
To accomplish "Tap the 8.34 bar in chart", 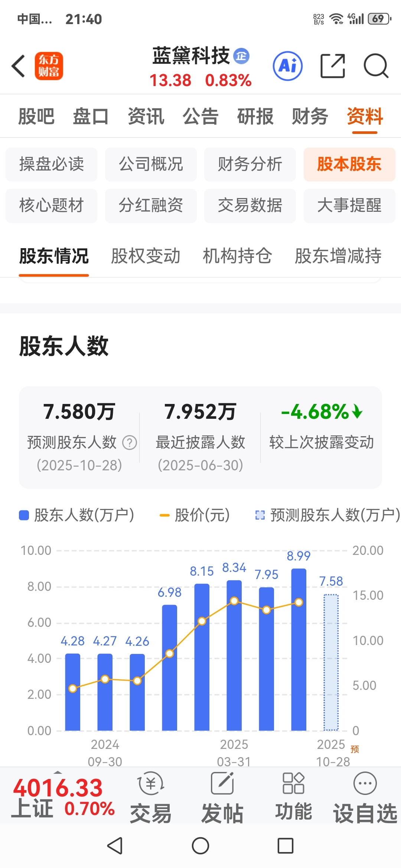I will (234, 655).
